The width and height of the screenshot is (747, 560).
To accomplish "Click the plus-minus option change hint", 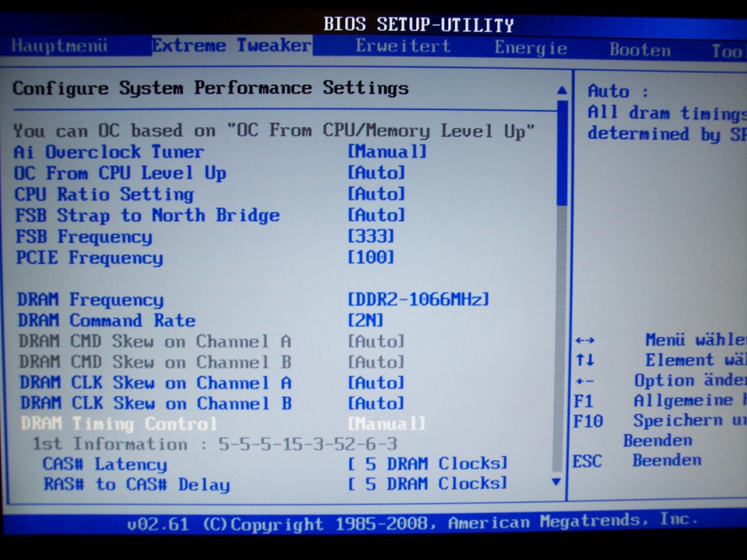I will pyautogui.click(x=585, y=381).
